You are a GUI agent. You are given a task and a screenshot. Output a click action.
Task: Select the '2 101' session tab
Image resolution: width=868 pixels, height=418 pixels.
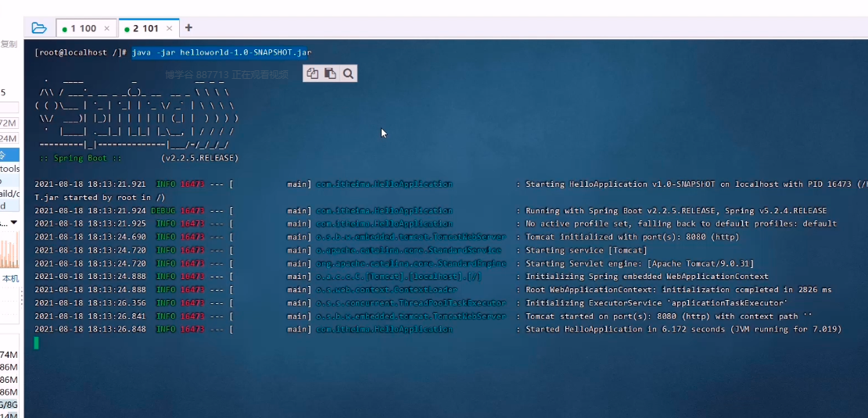tap(149, 28)
